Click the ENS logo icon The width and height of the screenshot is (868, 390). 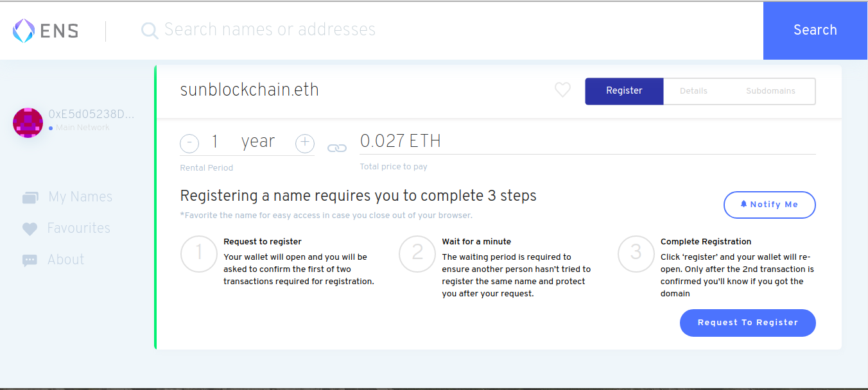pos(24,30)
